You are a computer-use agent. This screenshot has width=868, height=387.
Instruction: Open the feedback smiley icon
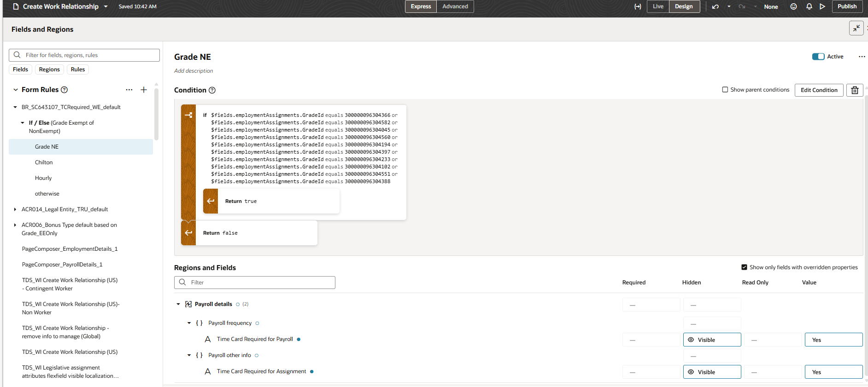tap(793, 6)
